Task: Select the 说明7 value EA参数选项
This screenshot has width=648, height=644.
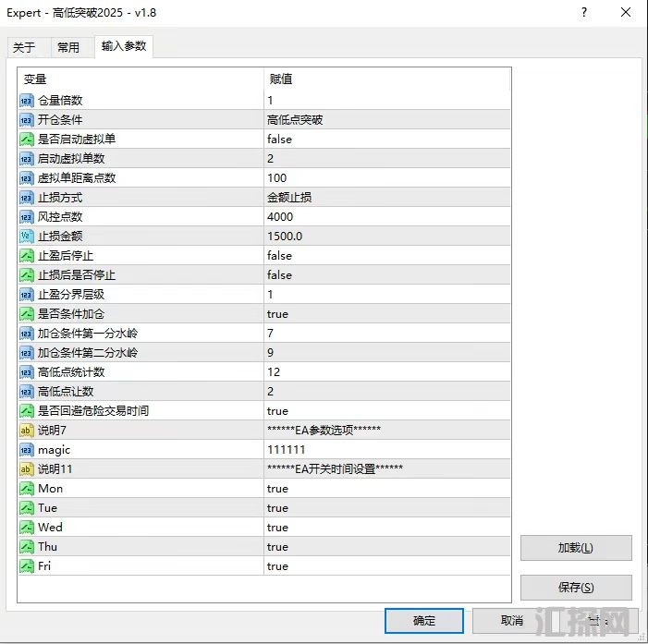Action: pyautogui.click(x=387, y=431)
